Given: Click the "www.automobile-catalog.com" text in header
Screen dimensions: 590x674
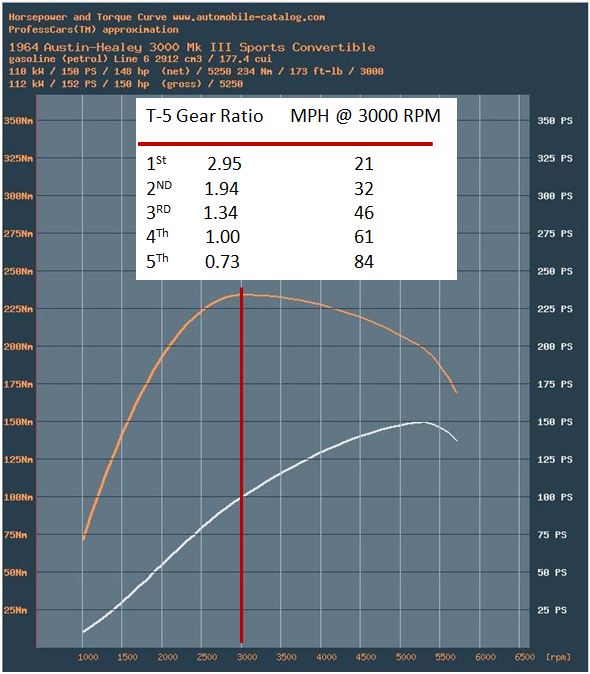Looking at the screenshot, I should 249,17.
